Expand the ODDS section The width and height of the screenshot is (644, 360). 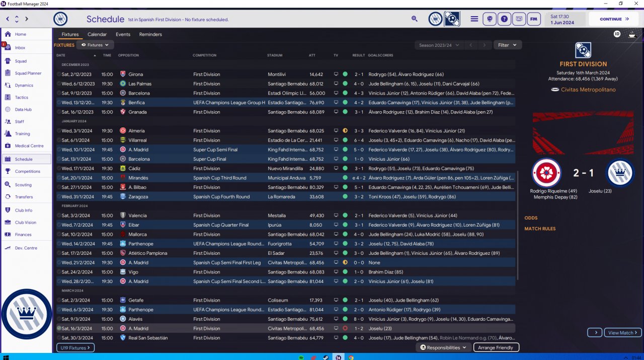531,218
